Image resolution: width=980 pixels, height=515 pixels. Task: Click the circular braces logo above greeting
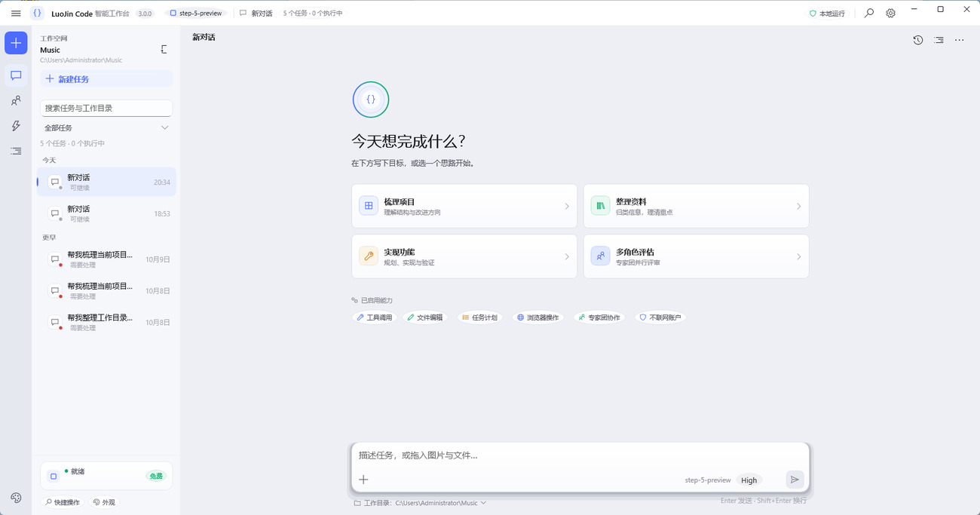pos(371,100)
